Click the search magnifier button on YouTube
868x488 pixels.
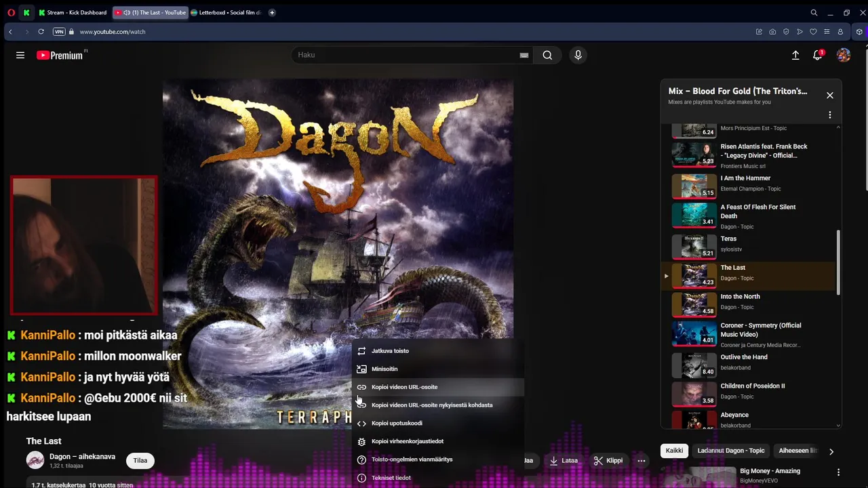[x=547, y=55]
